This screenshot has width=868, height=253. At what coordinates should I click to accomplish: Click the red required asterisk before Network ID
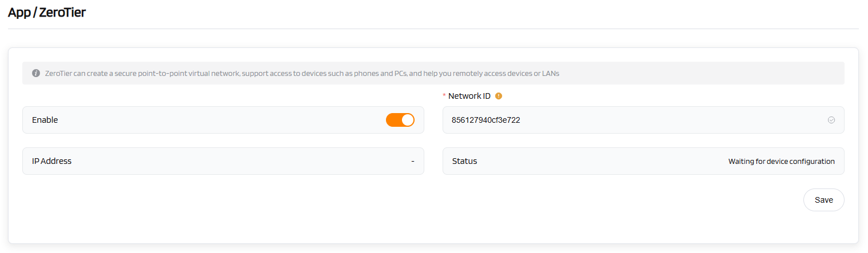click(x=444, y=97)
